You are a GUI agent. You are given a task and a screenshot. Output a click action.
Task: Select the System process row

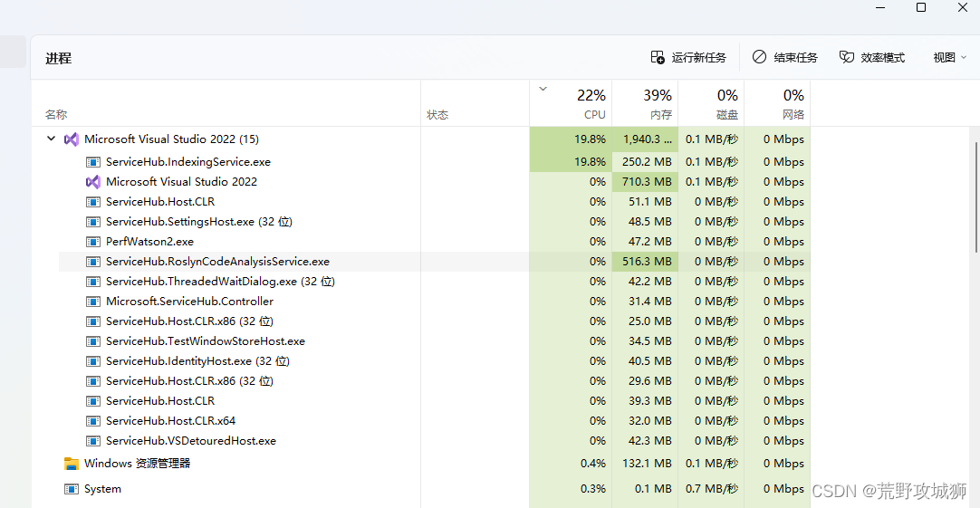click(x=422, y=489)
